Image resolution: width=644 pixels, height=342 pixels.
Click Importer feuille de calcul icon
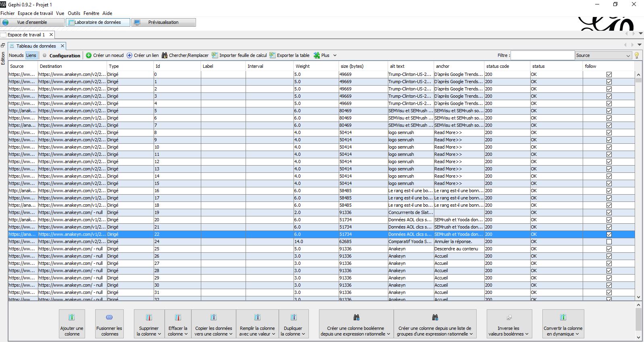click(215, 55)
